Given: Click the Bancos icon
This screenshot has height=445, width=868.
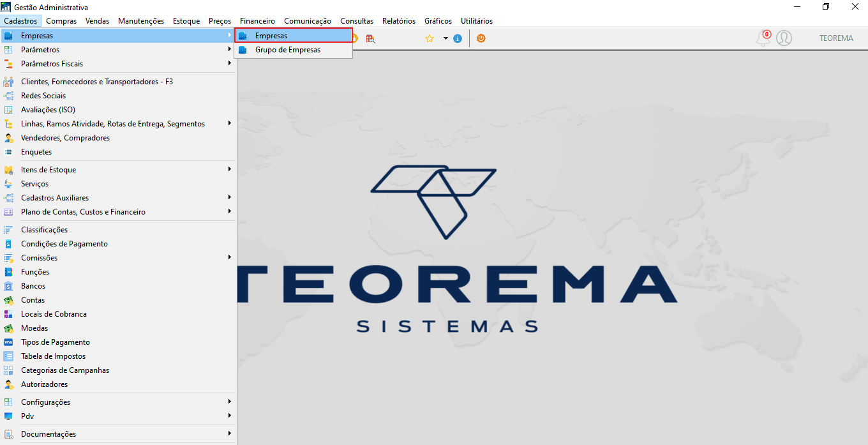Looking at the screenshot, I should [x=8, y=286].
